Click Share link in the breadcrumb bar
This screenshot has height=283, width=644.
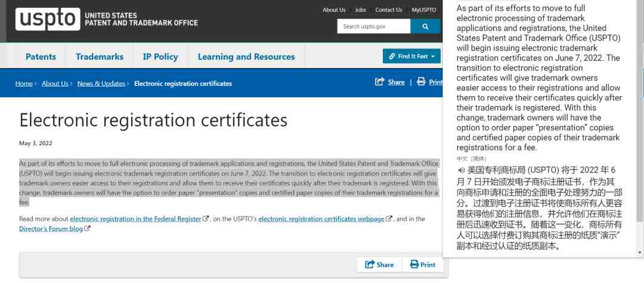pyautogui.click(x=396, y=82)
